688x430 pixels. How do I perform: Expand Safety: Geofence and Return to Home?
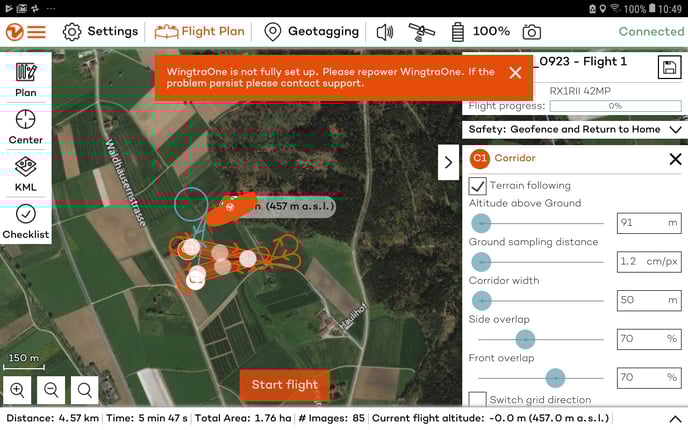click(675, 129)
